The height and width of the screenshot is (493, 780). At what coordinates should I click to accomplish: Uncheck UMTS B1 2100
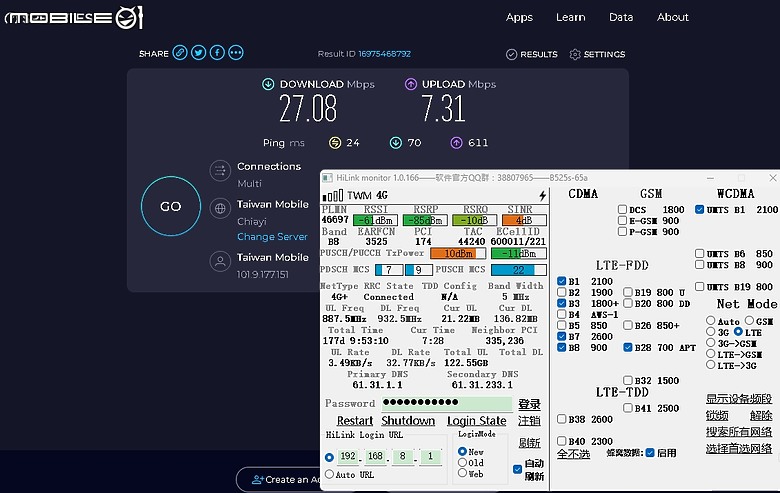pos(699,209)
